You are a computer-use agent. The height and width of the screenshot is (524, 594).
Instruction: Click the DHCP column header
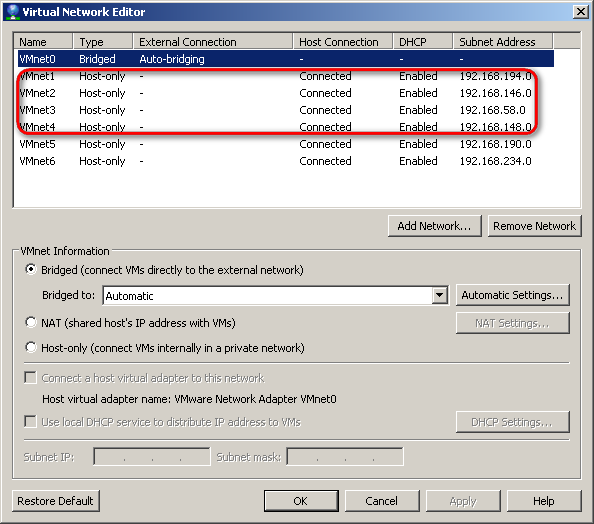pos(423,41)
